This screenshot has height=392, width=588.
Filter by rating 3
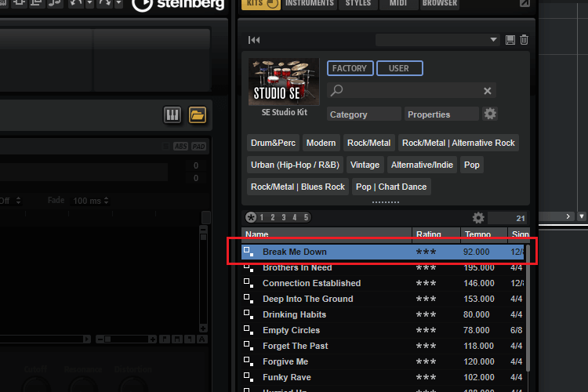[x=284, y=217]
